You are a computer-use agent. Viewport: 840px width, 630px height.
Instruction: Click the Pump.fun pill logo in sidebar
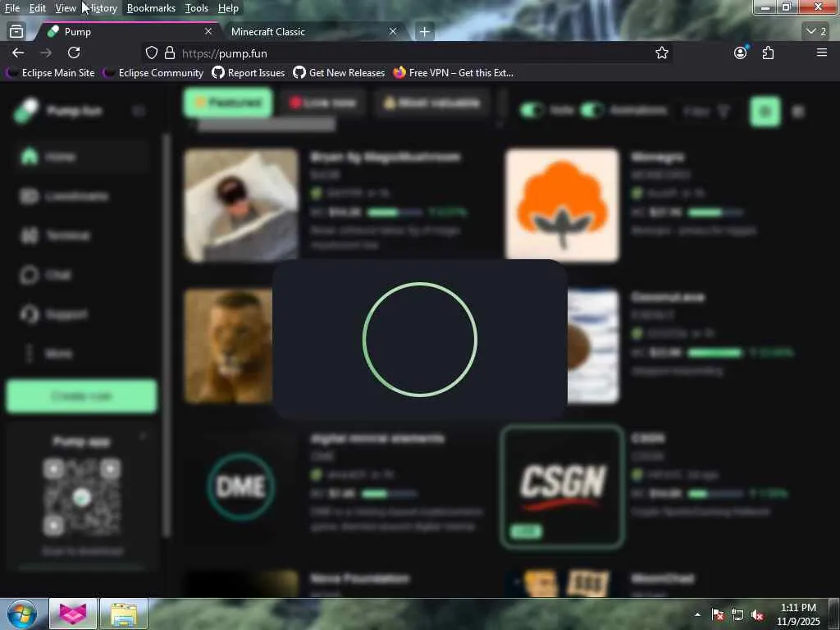pos(25,111)
